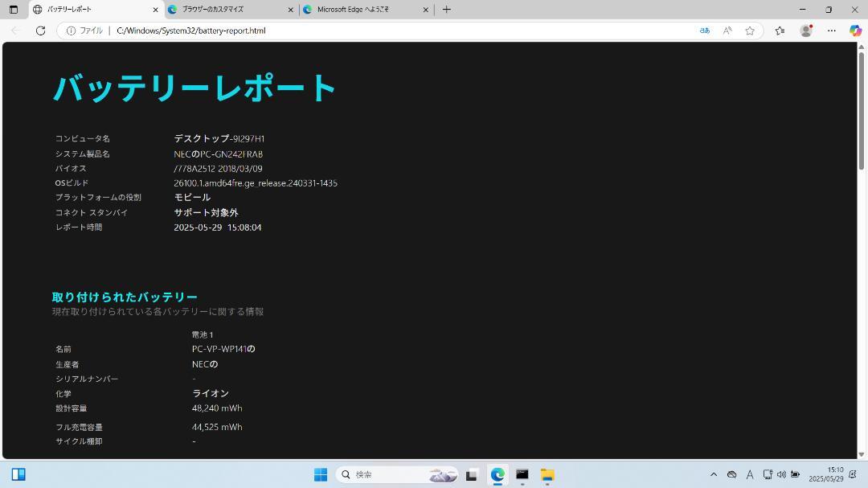868x488 pixels.
Task: Open the favorites list icon
Action: 780,31
